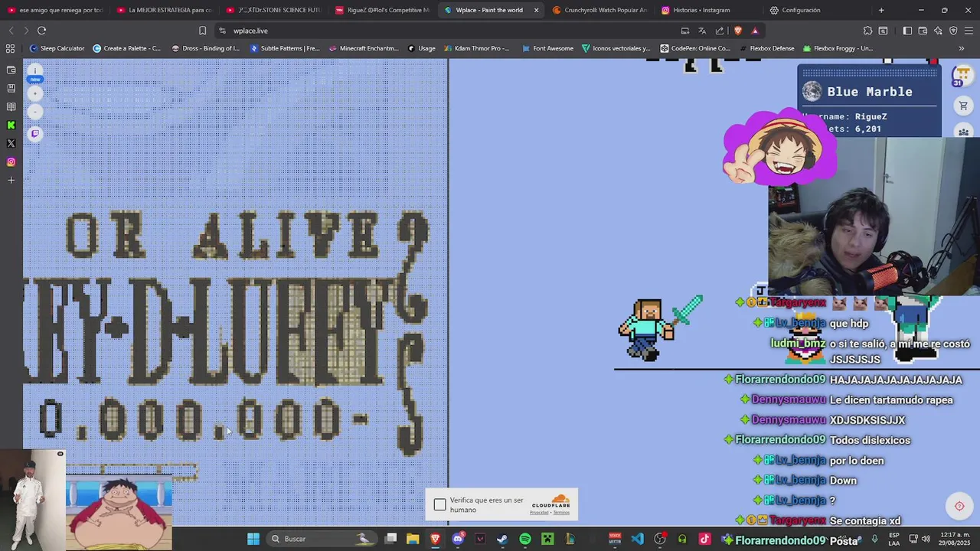Image resolution: width=980 pixels, height=551 pixels.
Task: Open the browser extensions menu
Action: point(867,31)
